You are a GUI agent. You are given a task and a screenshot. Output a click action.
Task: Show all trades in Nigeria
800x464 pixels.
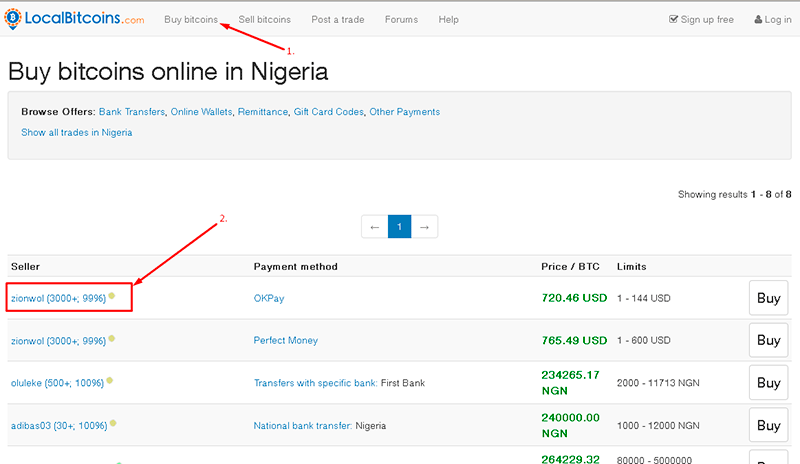coord(77,132)
